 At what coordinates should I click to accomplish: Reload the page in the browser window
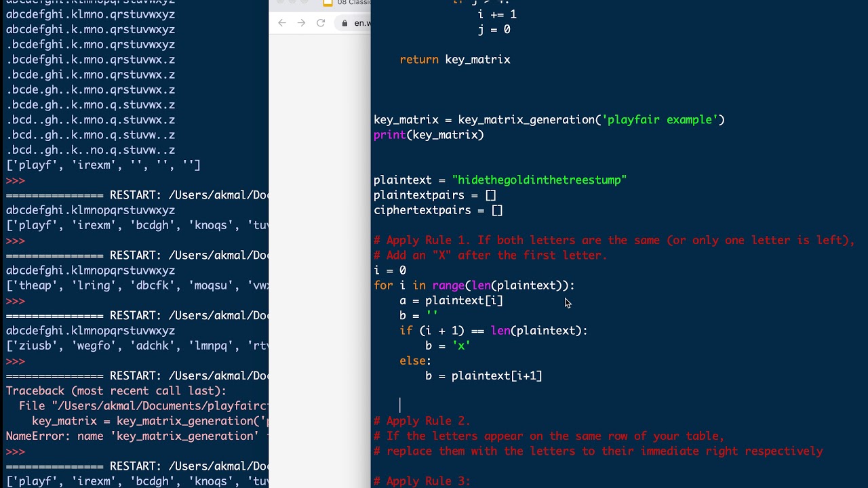pos(321,23)
